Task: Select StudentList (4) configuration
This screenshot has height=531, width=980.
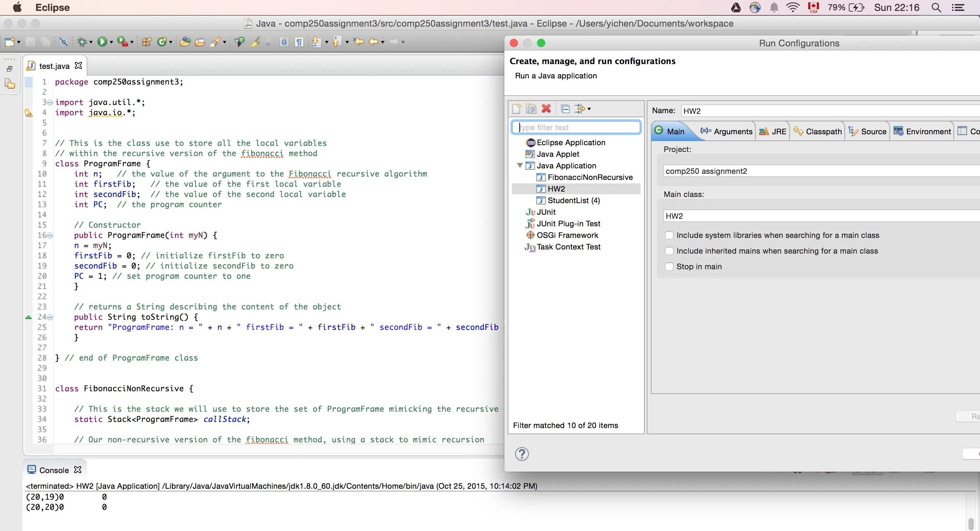Action: point(573,201)
